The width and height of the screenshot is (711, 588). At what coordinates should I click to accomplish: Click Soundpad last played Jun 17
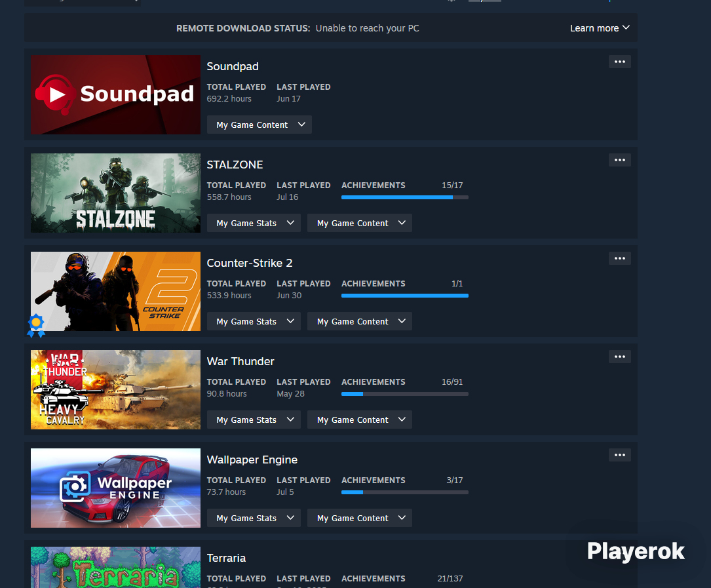[289, 98]
